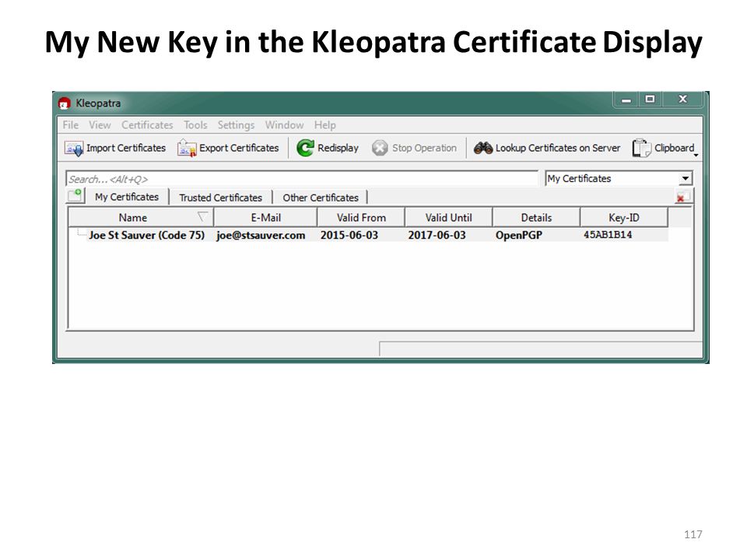Minimize the Kleopatra window
The image size is (747, 560).
point(626,100)
